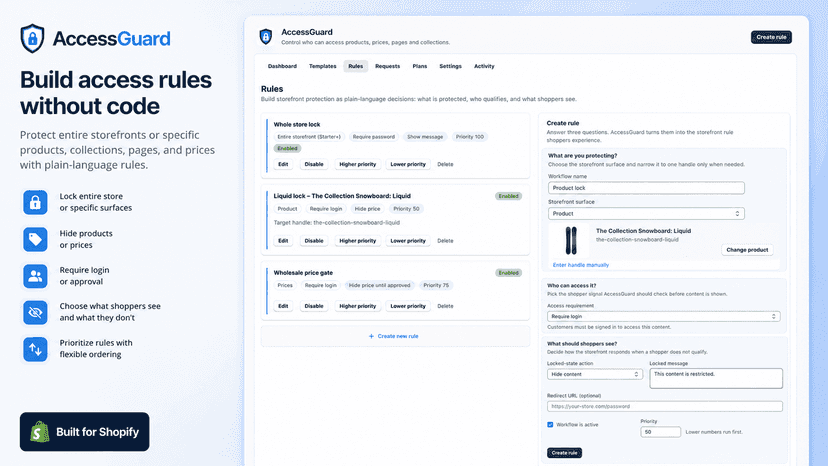Disable the Wholesale price gate rule
Screen dimensions: 828x466
click(x=314, y=306)
